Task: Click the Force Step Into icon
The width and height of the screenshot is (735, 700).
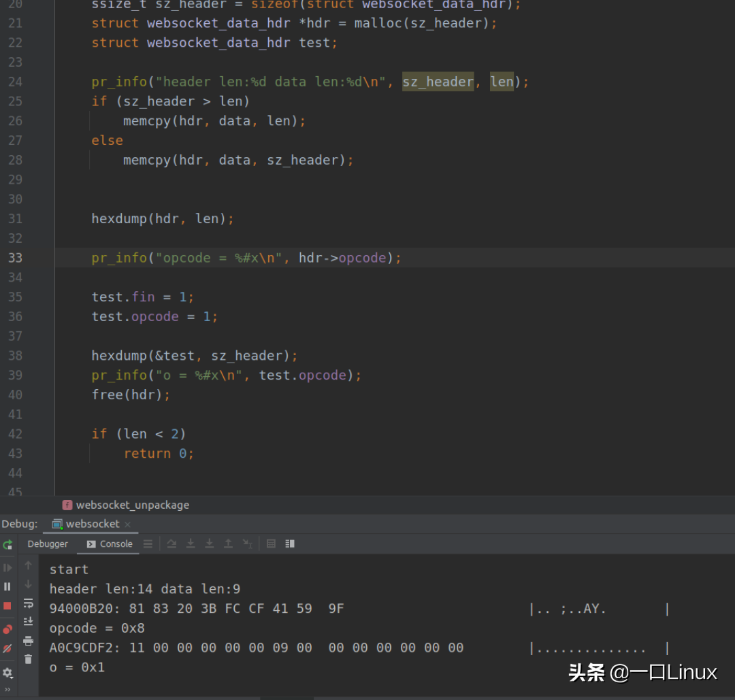Action: coord(209,544)
